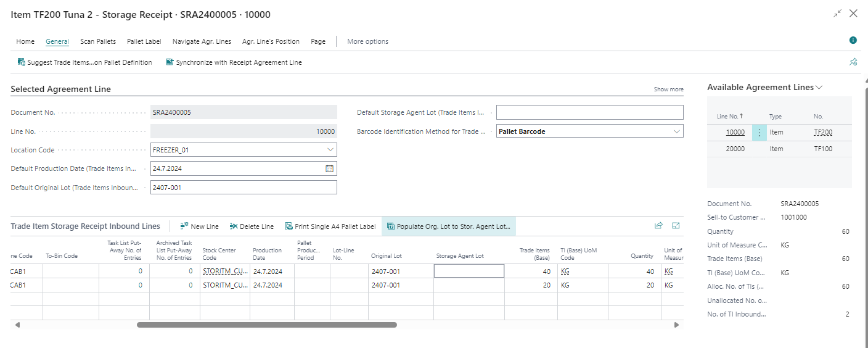The image size is (868, 348).
Task: Click the pin action bar icon
Action: [853, 62]
